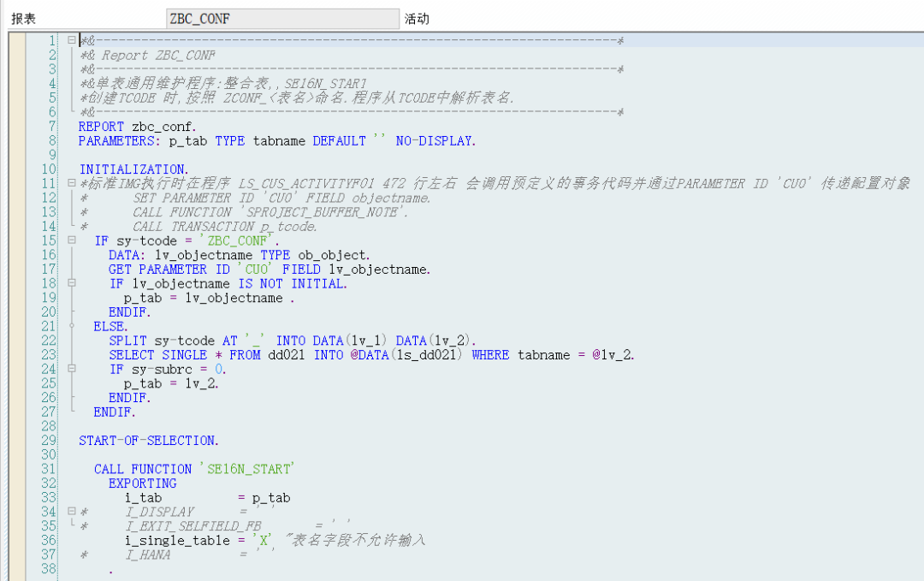Collapse the IF sy-tcode block at line 15

71,240
